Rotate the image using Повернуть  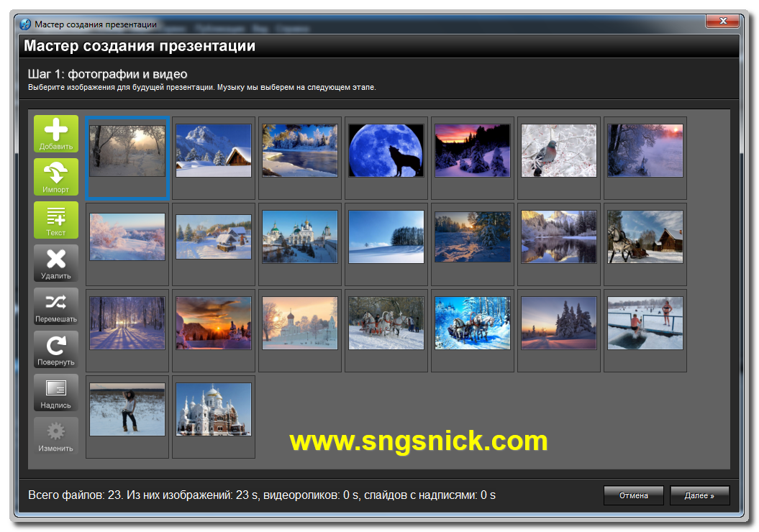click(55, 349)
